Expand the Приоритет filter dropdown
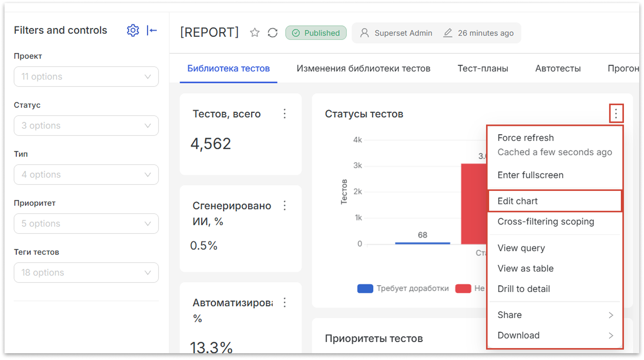Image resolution: width=644 pixels, height=360 pixels. point(86,224)
